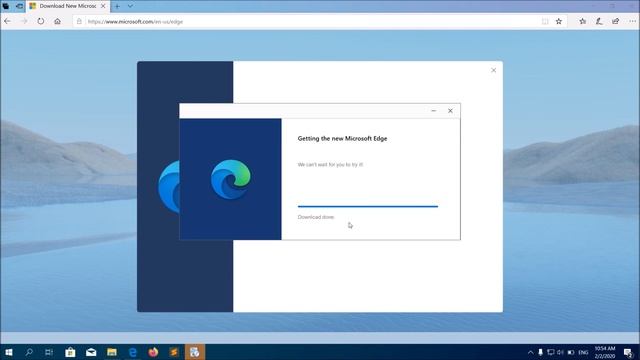Viewport: 640px width, 360px height.
Task: Close the web page download overlay
Action: [493, 70]
